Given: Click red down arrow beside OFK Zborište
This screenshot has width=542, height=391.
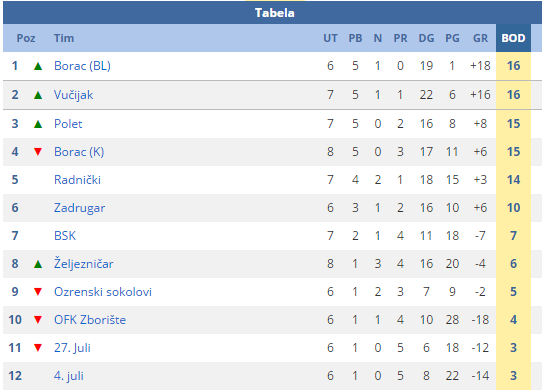Looking at the screenshot, I should pyautogui.click(x=38, y=320).
